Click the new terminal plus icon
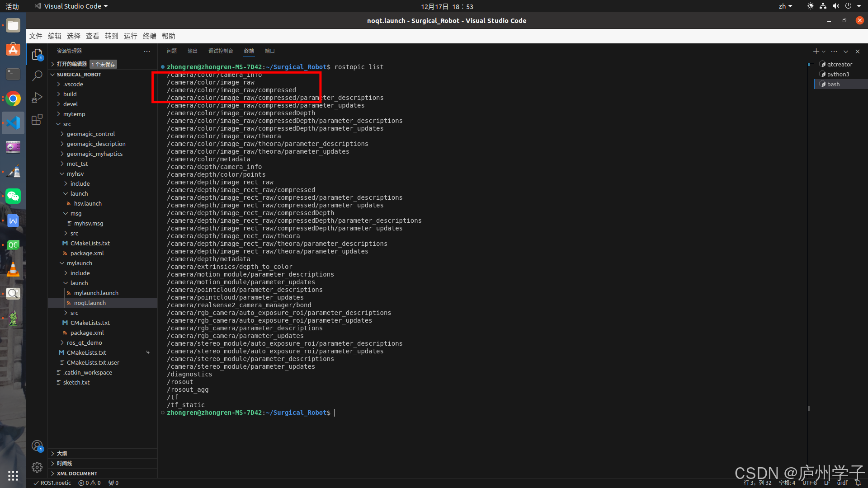The image size is (868, 488). [816, 52]
